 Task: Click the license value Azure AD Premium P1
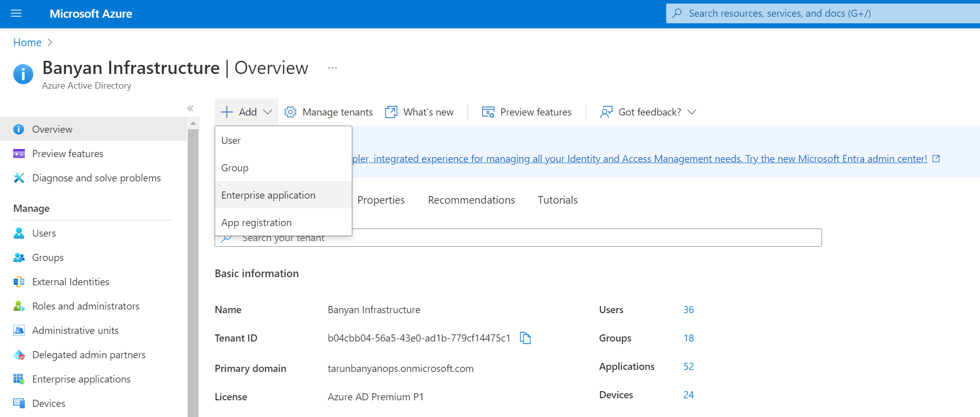point(375,397)
